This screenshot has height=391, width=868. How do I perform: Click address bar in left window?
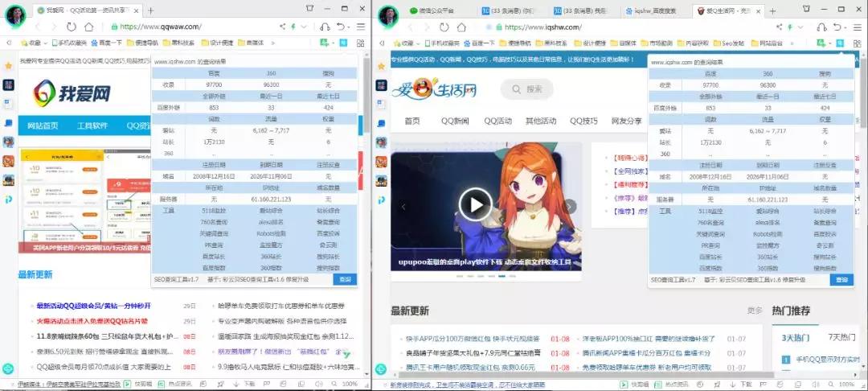point(191,27)
